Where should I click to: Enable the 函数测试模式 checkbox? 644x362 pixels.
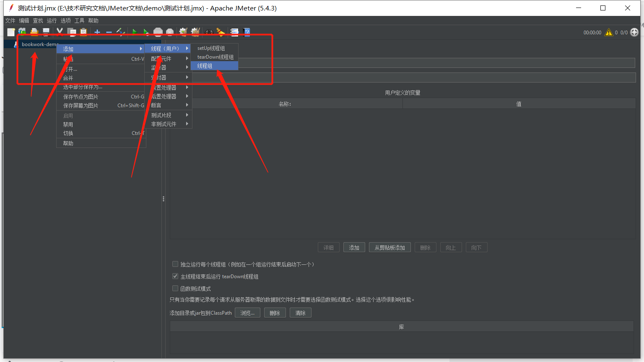[x=175, y=288]
